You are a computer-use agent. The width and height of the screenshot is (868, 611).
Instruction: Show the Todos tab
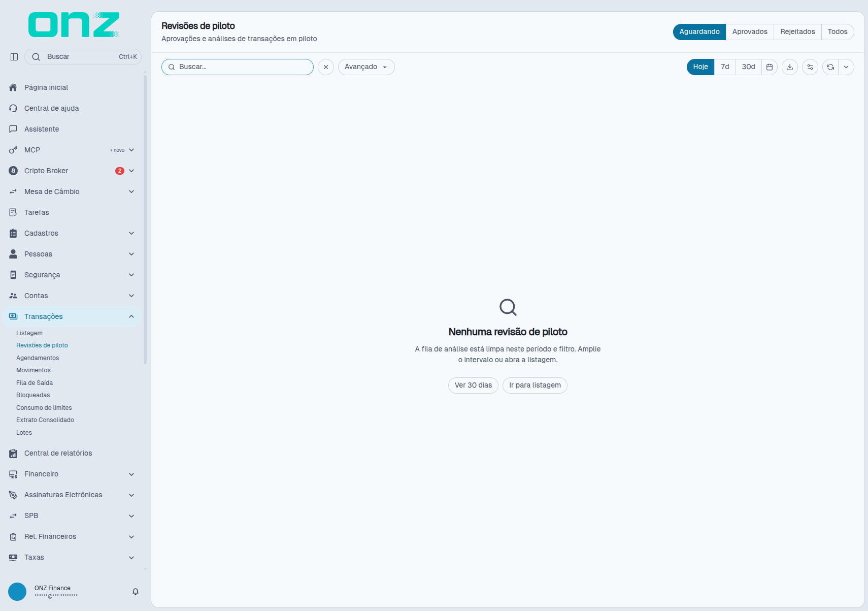[838, 31]
